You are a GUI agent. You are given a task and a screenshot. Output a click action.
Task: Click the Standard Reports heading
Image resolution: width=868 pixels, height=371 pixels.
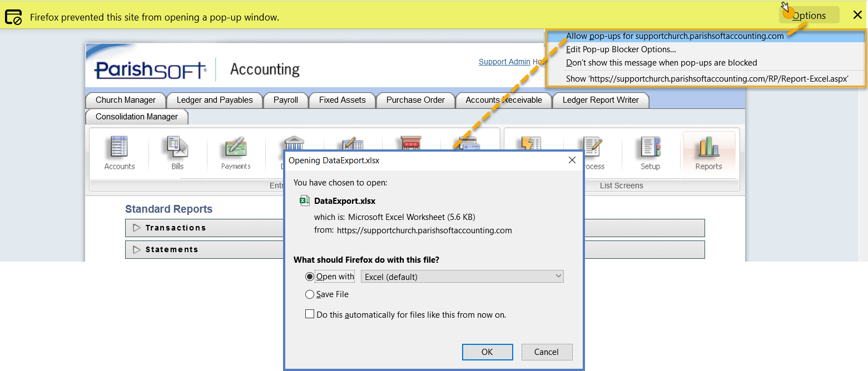coord(168,209)
